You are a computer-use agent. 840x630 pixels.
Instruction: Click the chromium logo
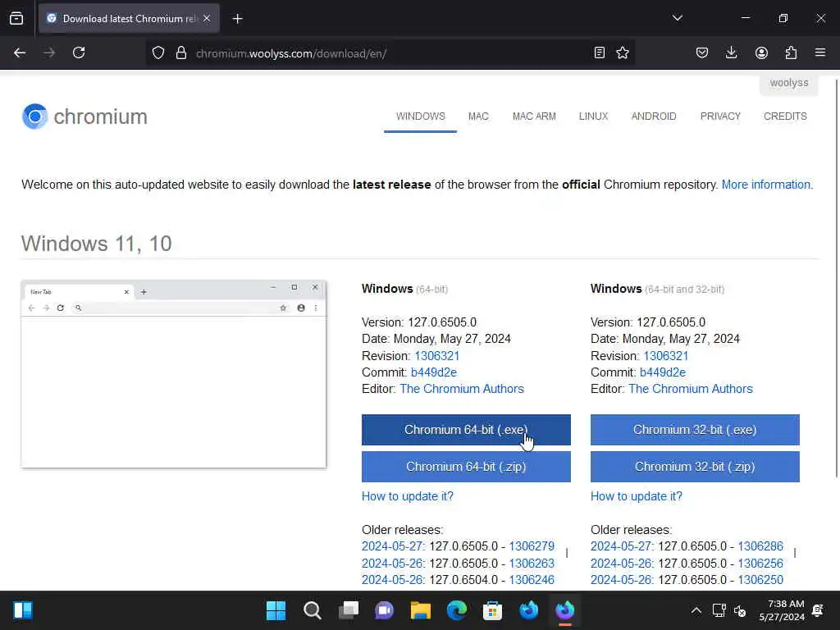84,116
